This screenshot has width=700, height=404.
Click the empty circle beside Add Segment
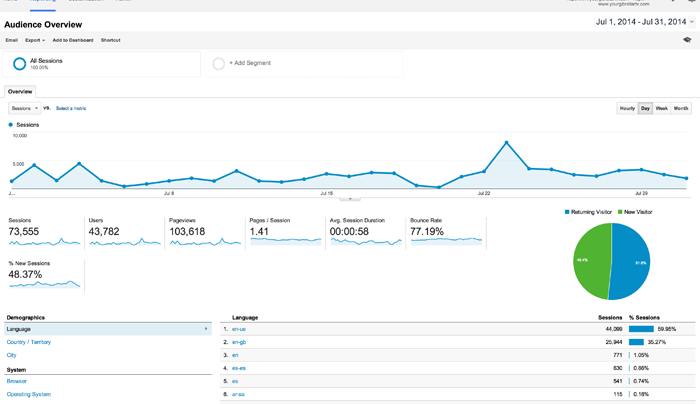pos(218,64)
